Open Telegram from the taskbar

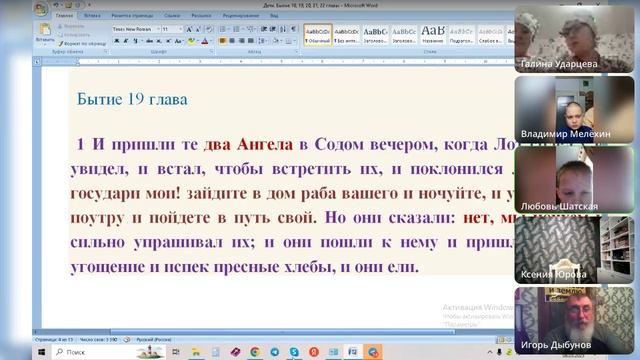[x=275, y=352]
